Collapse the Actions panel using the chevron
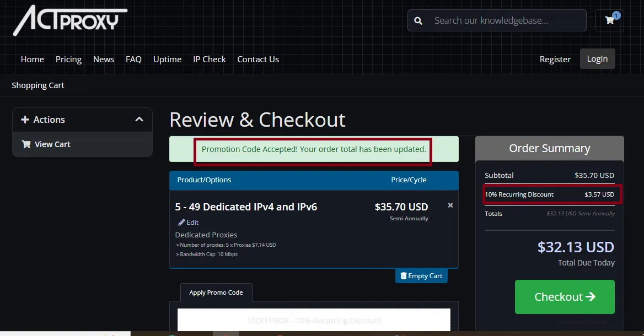 click(139, 119)
